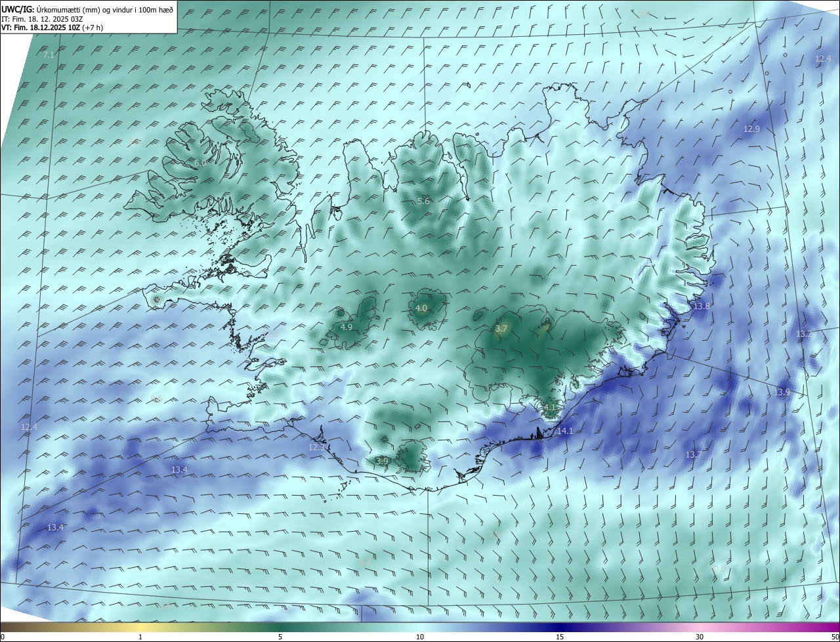Click the 30 tick on the color scale
840x642 pixels.
click(700, 637)
